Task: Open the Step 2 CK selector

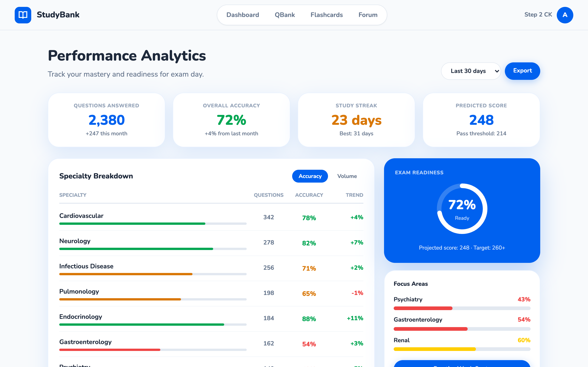Action: pyautogui.click(x=538, y=14)
